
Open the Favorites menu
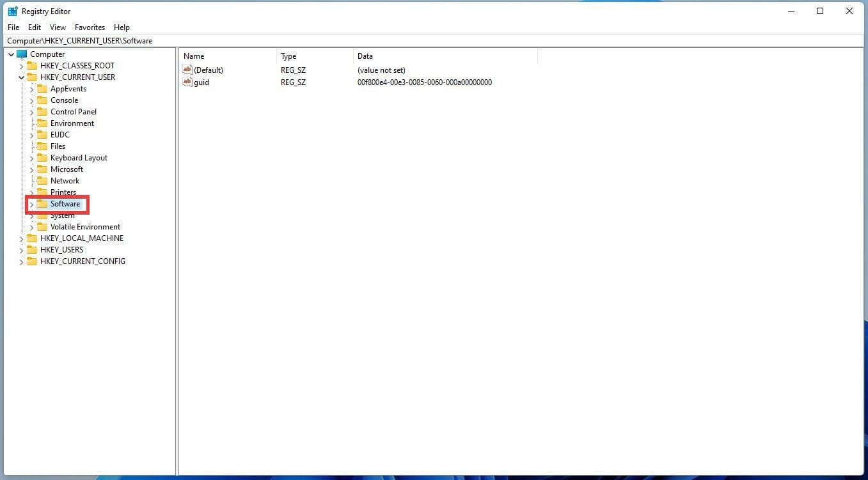(x=90, y=27)
